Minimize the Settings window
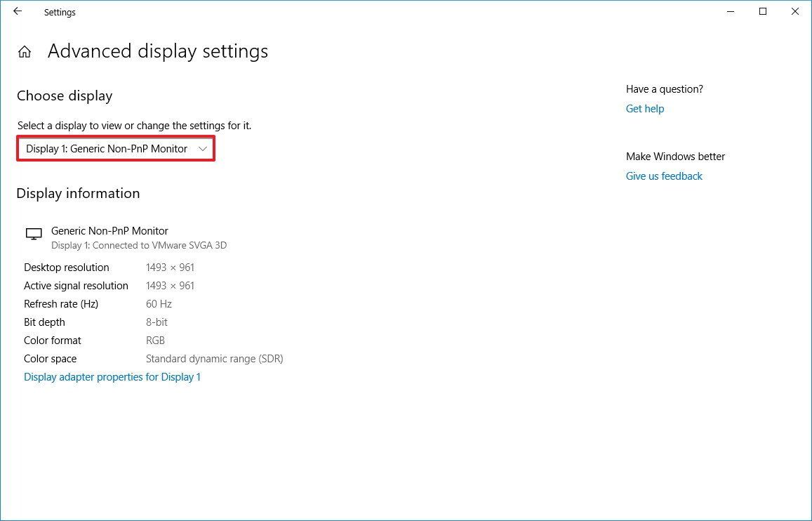Viewport: 812px width, 521px height. 730,11
